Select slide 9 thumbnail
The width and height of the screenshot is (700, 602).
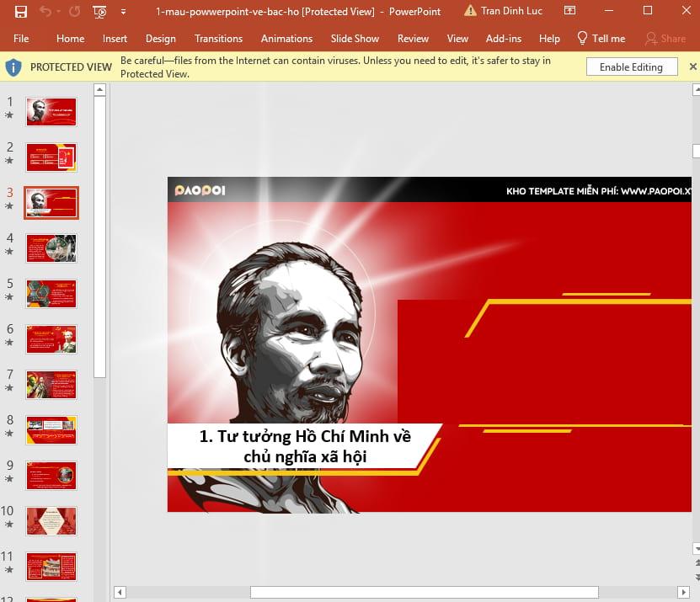[51, 476]
